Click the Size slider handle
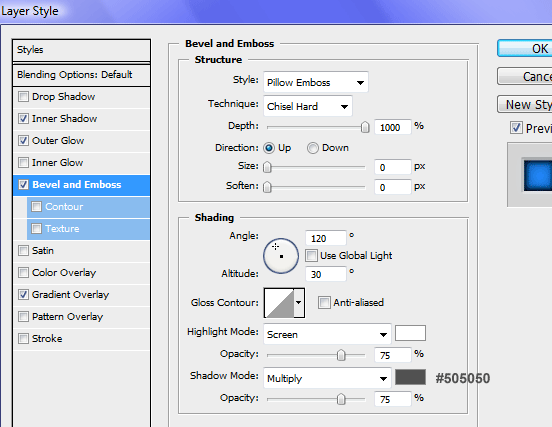Viewport: 552px width, 427px height. tap(267, 167)
